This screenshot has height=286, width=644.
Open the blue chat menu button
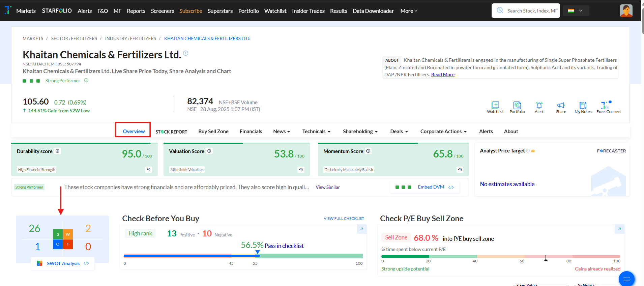(626, 279)
